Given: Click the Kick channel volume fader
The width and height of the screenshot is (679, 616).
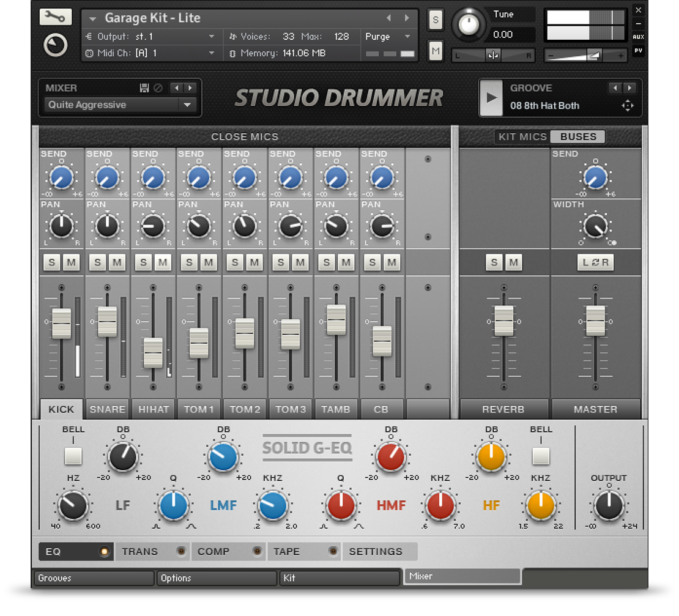Looking at the screenshot, I should 62,324.
